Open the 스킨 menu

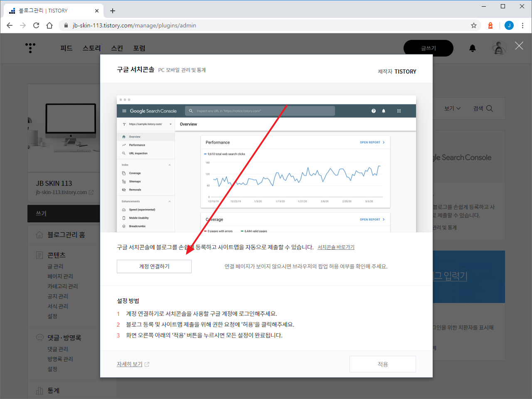coord(117,48)
